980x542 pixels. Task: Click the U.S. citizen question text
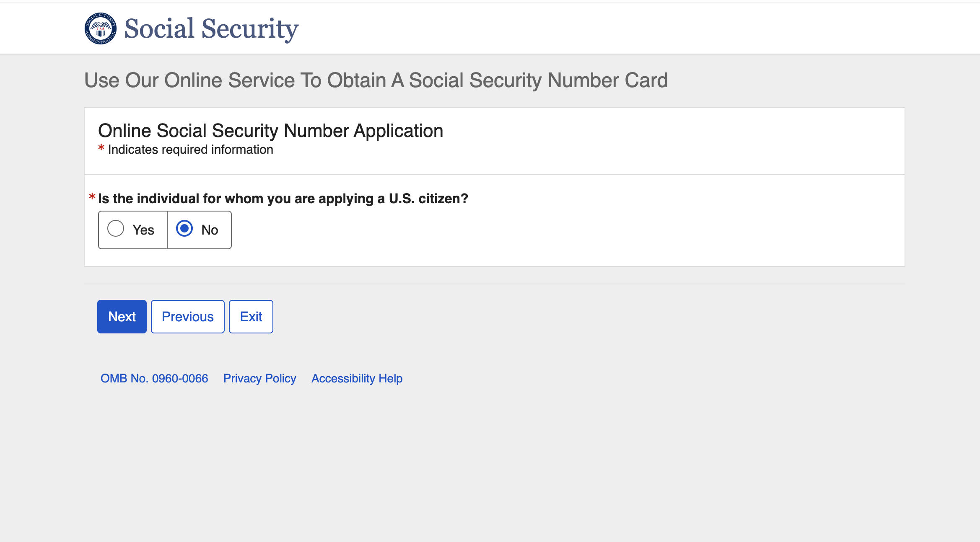[283, 199]
